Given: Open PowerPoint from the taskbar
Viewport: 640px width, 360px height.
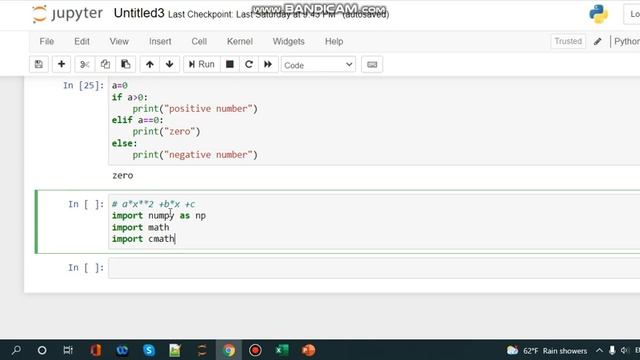Looking at the screenshot, I should 308,350.
